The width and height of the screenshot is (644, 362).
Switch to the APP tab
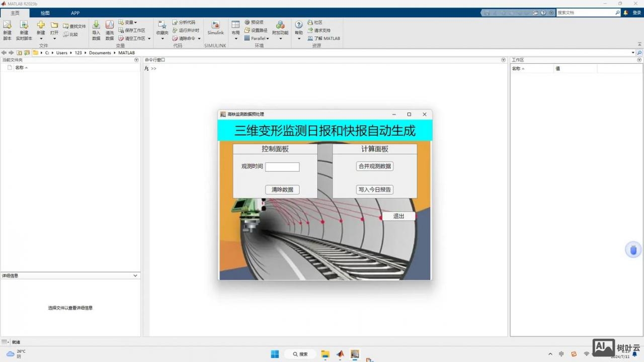click(x=75, y=13)
